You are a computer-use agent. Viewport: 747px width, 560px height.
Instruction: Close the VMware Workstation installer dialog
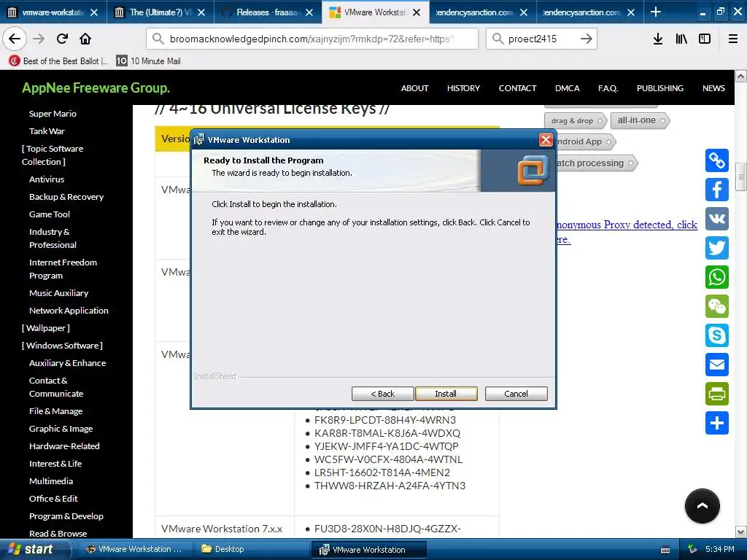tap(546, 139)
